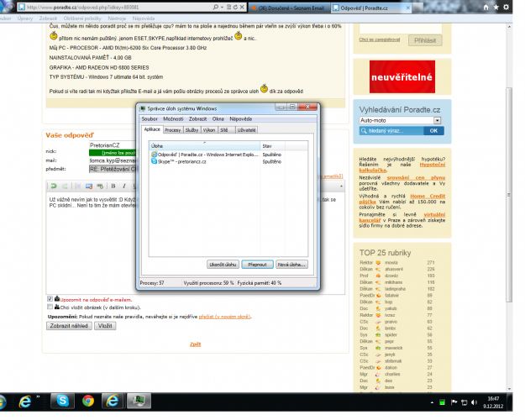
Task: Click the insert image editor icon
Action: pos(89,186)
